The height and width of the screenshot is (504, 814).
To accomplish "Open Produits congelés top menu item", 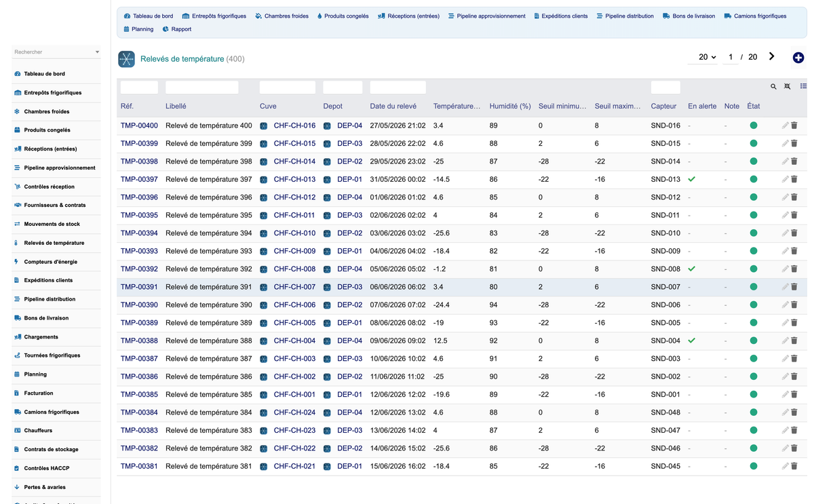I will pos(343,16).
